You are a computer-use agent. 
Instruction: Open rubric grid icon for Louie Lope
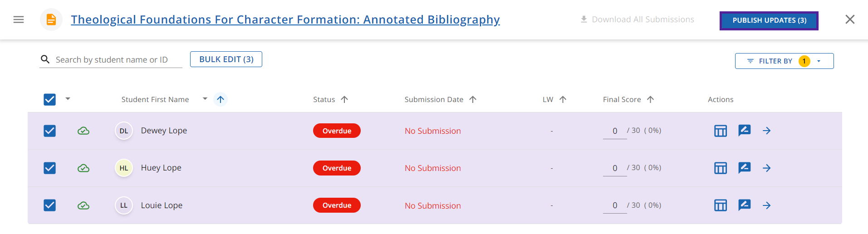pos(721,205)
